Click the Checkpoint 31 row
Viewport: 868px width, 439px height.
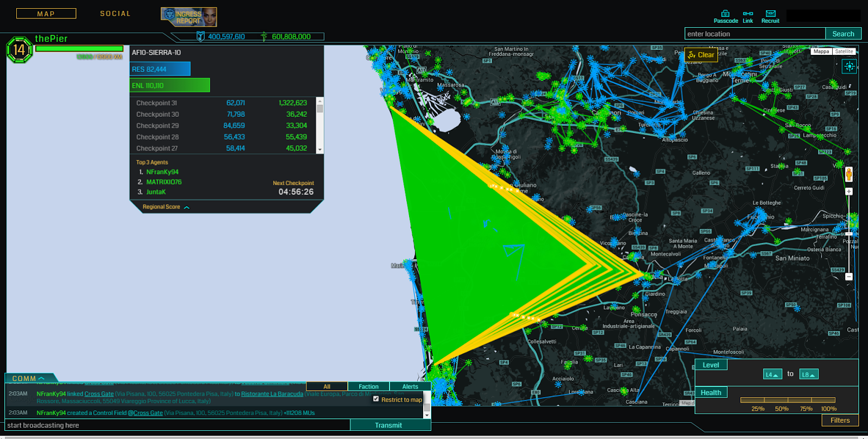pos(223,103)
